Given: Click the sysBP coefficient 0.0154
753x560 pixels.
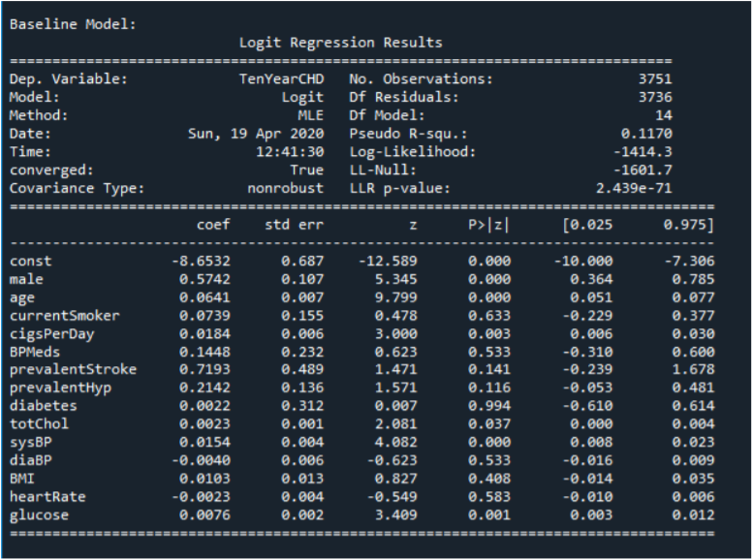Looking at the screenshot, I should (x=205, y=443).
